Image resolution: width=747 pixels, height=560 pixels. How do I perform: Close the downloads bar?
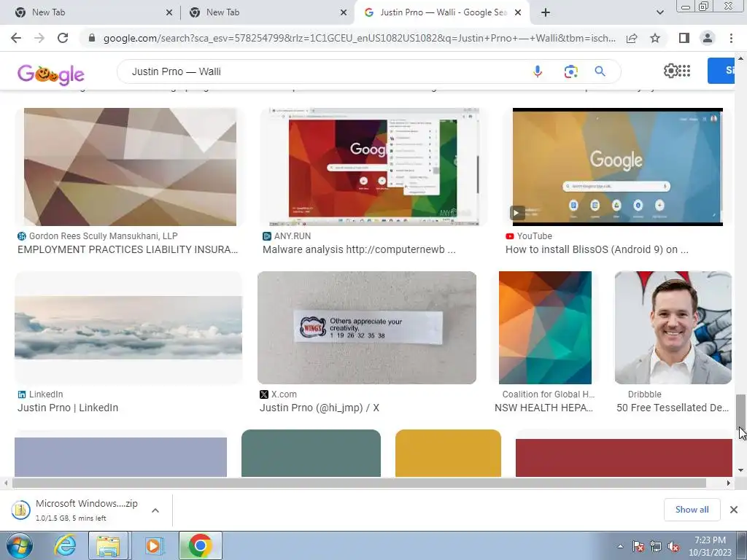point(734,510)
